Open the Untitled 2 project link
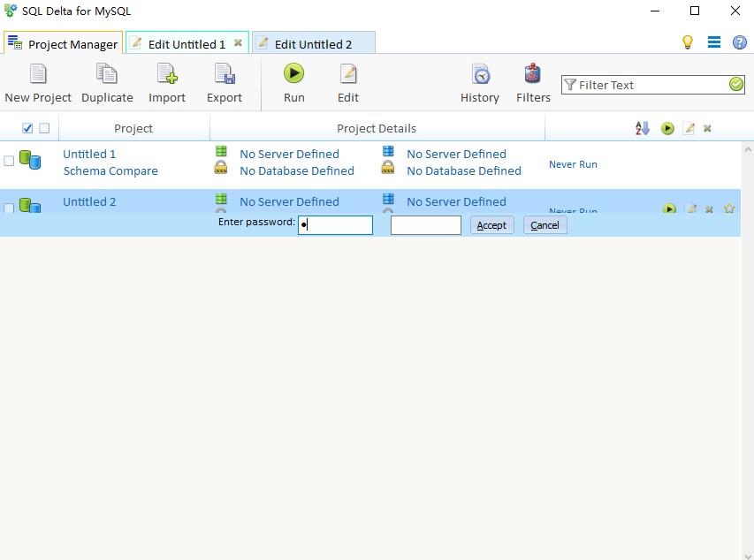The height and width of the screenshot is (560, 754). (89, 202)
